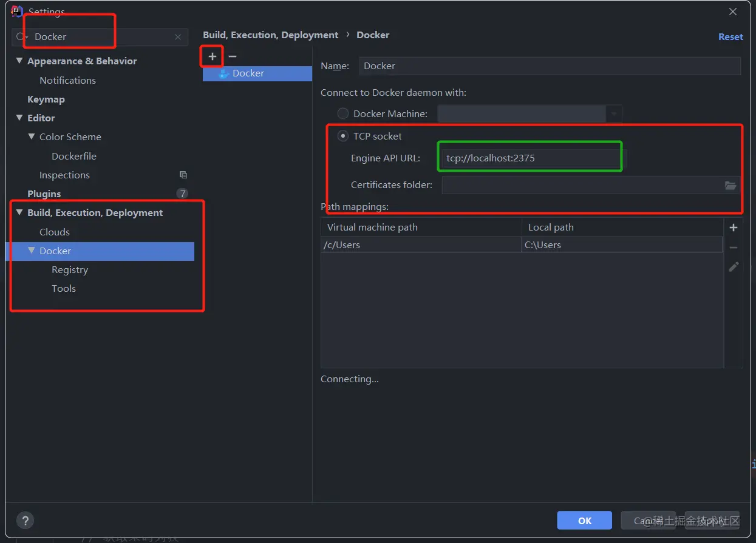Collapse Build, Execution, Deployment section
This screenshot has width=756, height=543.
tap(20, 212)
